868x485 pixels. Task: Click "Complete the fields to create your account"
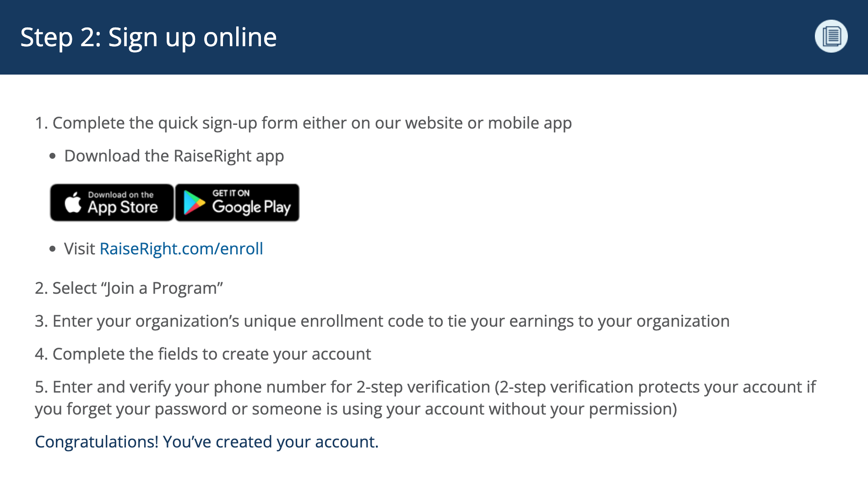(203, 354)
